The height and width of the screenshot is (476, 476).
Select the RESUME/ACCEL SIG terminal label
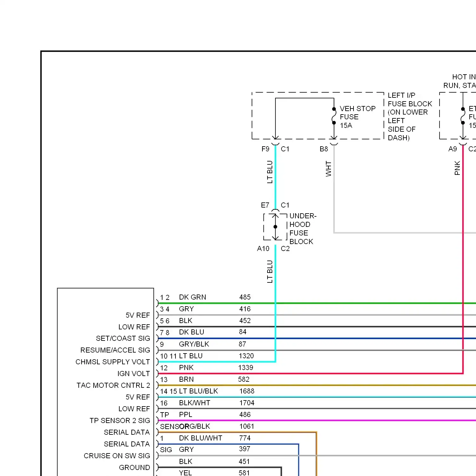(x=115, y=350)
